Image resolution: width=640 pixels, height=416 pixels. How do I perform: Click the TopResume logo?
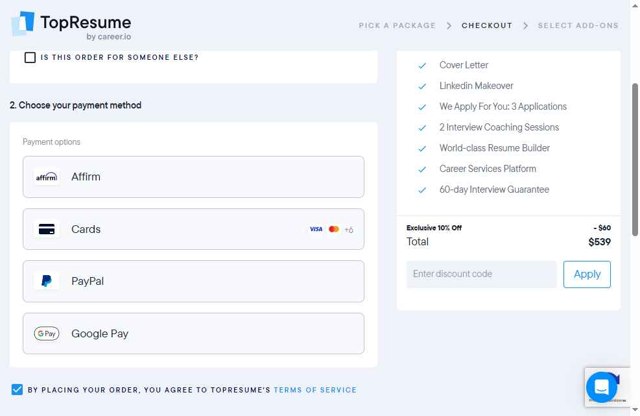[71, 26]
